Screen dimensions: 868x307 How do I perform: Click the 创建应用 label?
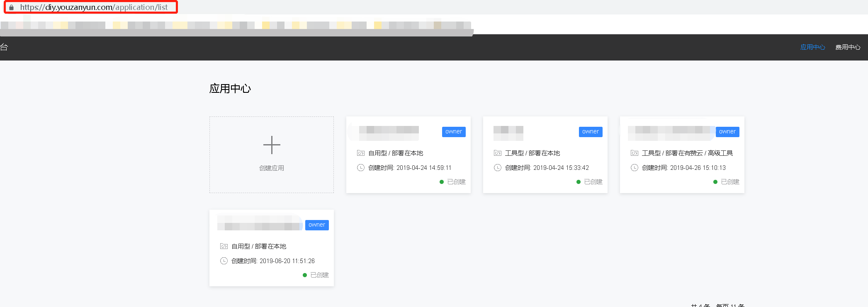pos(272,168)
